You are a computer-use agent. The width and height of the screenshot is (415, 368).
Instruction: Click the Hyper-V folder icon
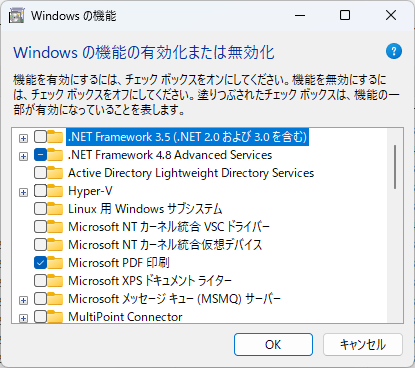(x=55, y=191)
